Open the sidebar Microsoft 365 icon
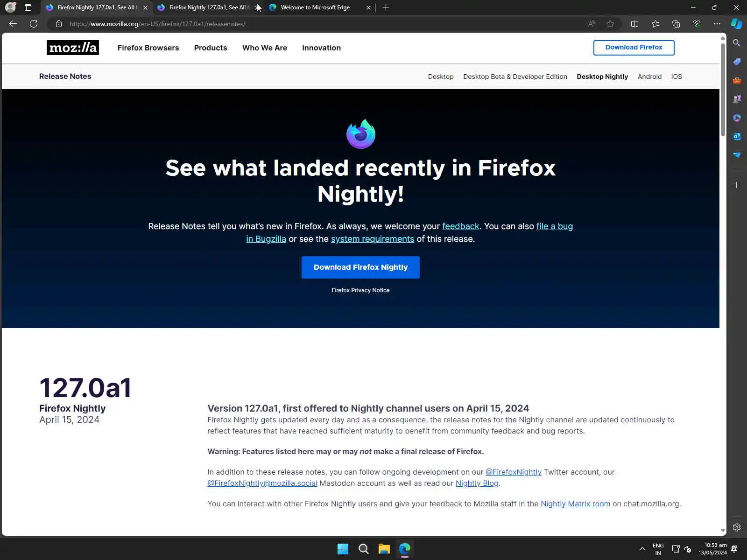This screenshot has height=560, width=747. pos(737,118)
